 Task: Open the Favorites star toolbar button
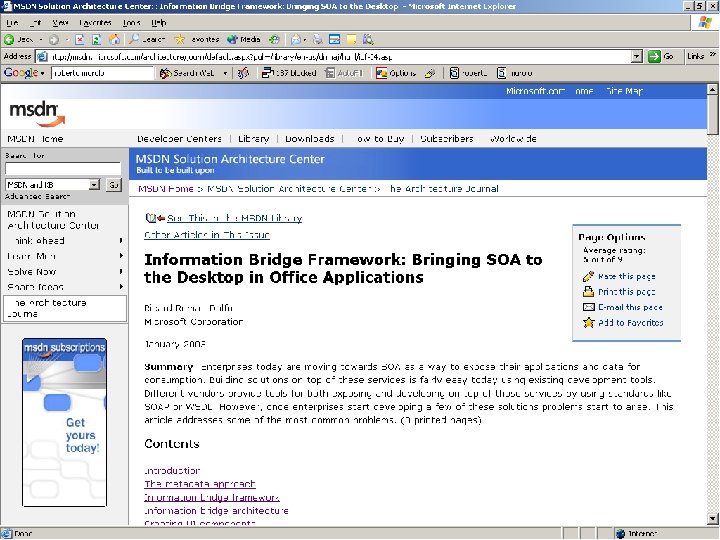(x=197, y=39)
